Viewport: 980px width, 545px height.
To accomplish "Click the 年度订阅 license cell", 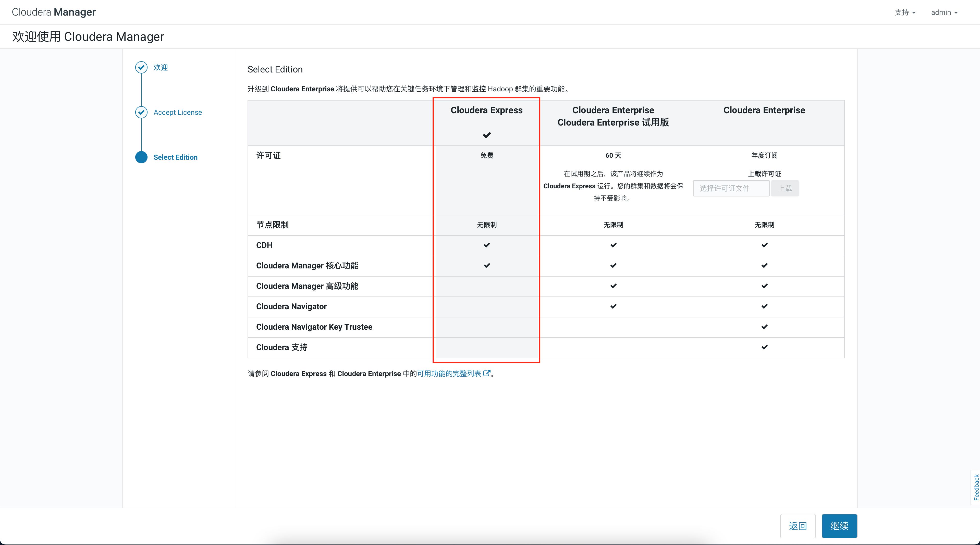I will 764,155.
